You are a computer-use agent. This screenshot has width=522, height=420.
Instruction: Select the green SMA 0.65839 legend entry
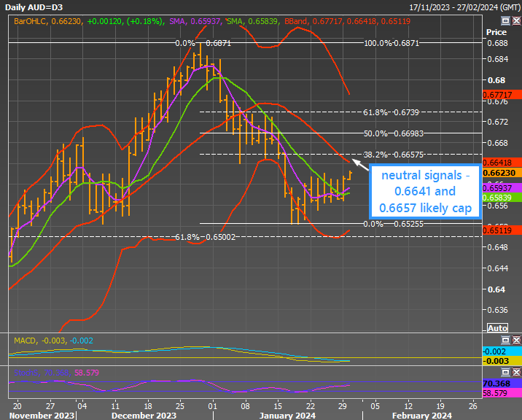(252, 21)
